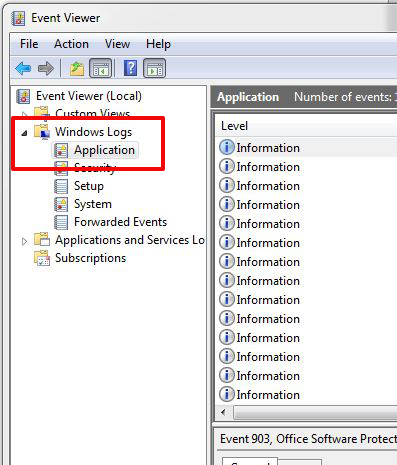397x465 pixels.
Task: Toggle the Show/Hide Console Tree icon
Action: [100, 68]
